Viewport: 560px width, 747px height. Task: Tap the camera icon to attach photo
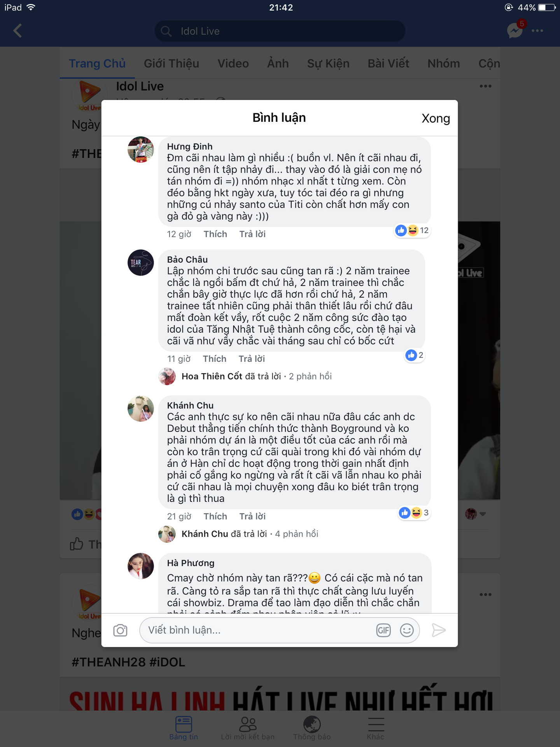coord(120,630)
